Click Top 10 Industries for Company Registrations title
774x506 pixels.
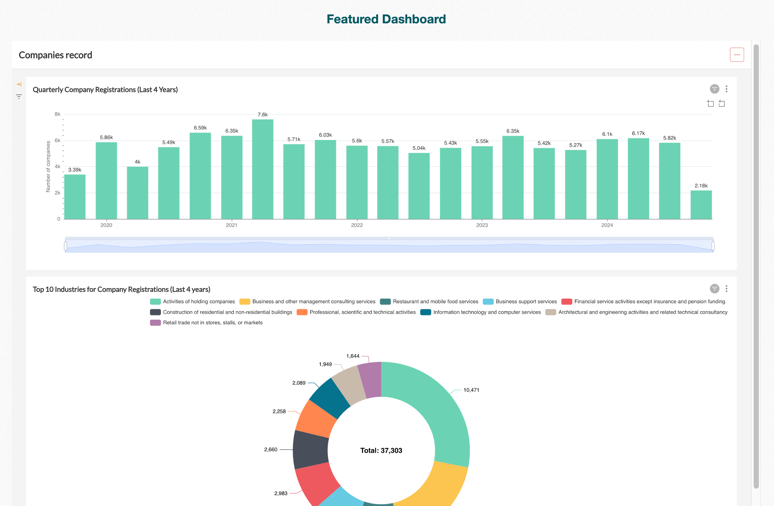(121, 289)
